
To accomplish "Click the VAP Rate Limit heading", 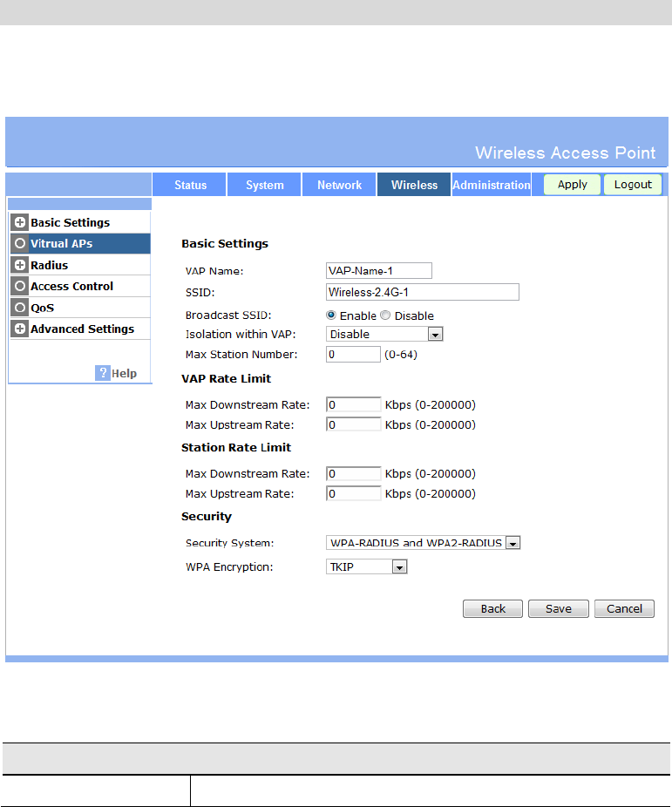I will click(226, 379).
